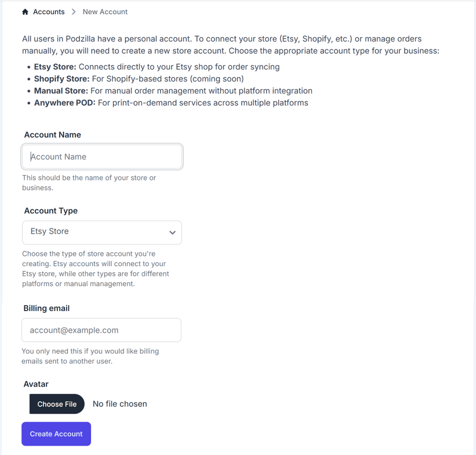The image size is (476, 455).
Task: Click the Account Name field label
Action: coord(53,135)
